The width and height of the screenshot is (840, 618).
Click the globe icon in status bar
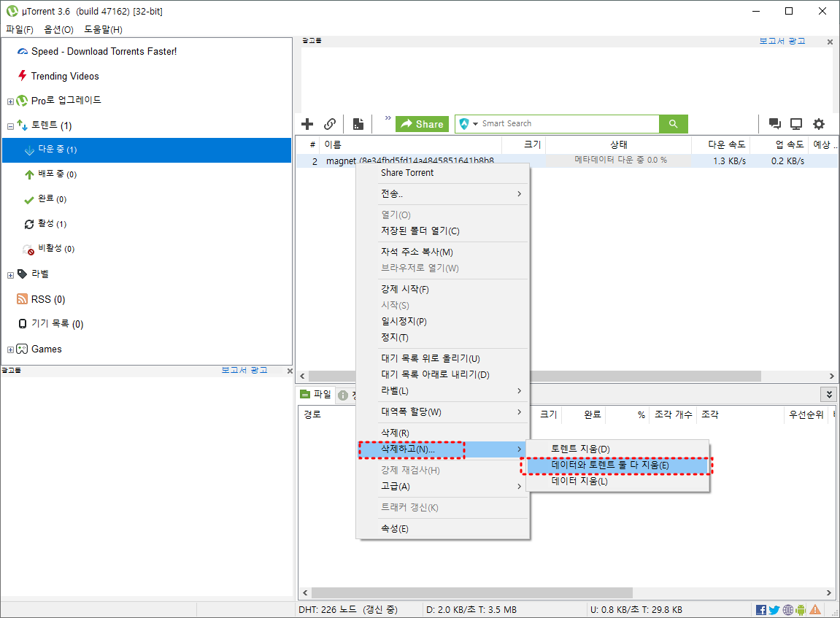(x=788, y=610)
